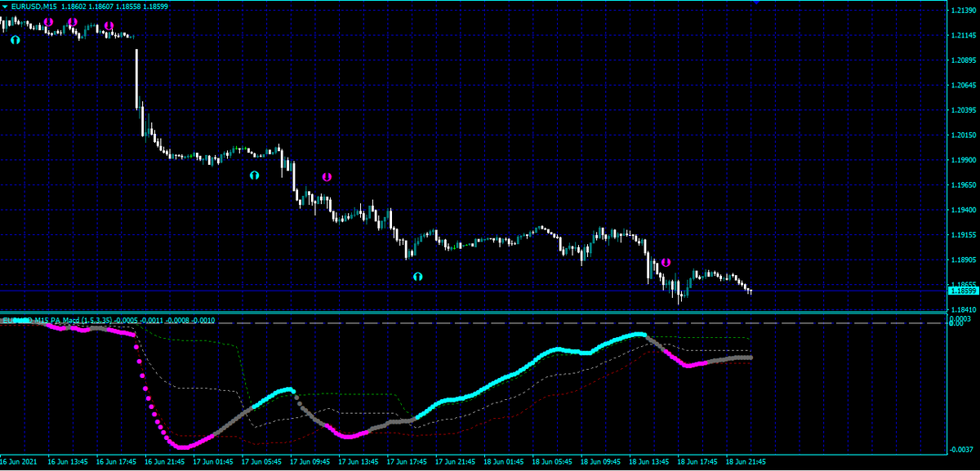Click the magenta sell arrow near 17 Jun 09:45
Viewport: 980px width, 471px height.
tap(327, 176)
